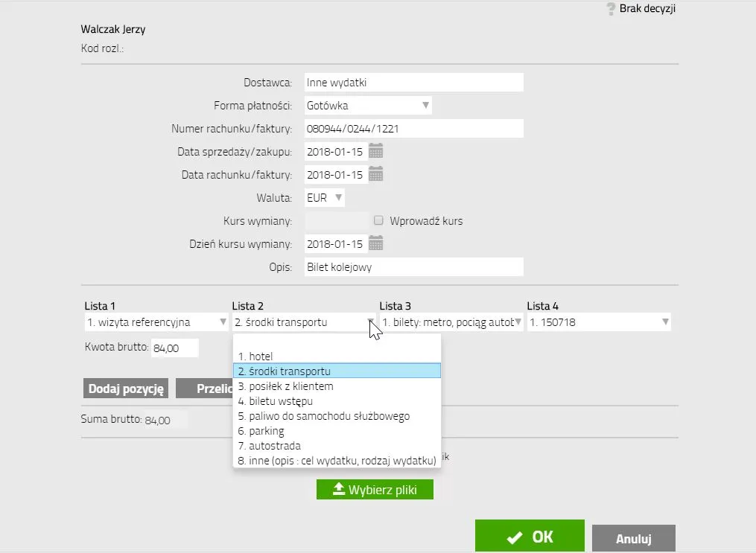Click the Opis text field
The image size is (756, 553).
(x=413, y=267)
